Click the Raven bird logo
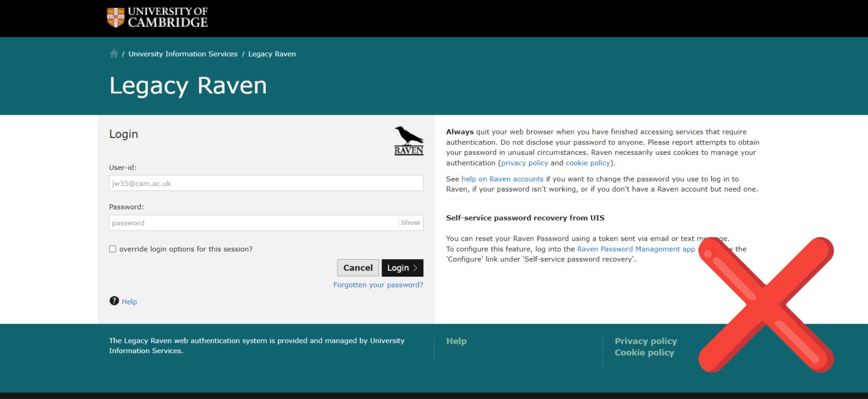Image resolution: width=868 pixels, height=399 pixels. [x=409, y=140]
